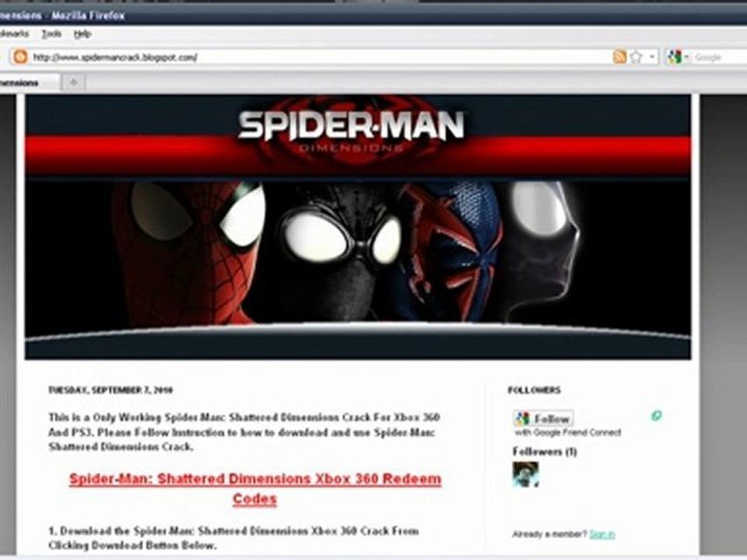Open a new tab with the plus button

click(73, 82)
